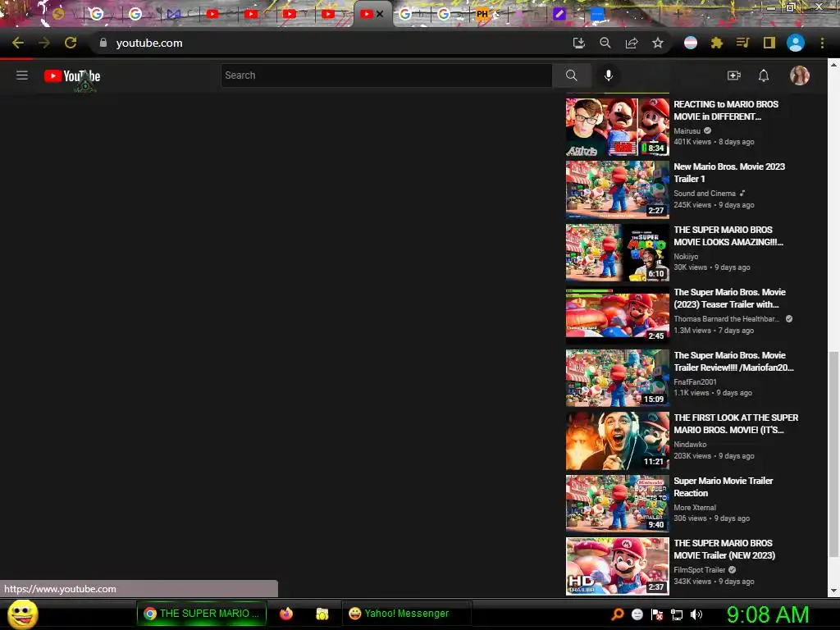Viewport: 840px width, 630px height.
Task: Click the install app icon in the address bar
Action: [578, 43]
